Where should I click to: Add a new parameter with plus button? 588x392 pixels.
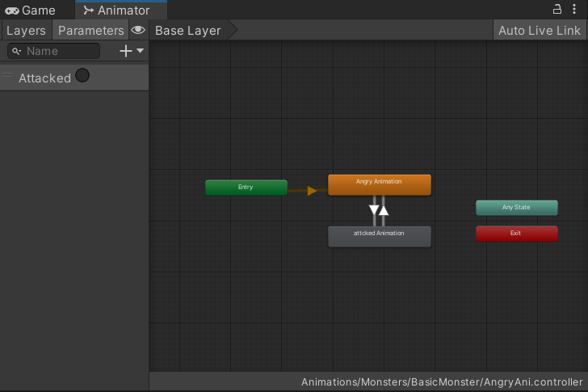[126, 51]
